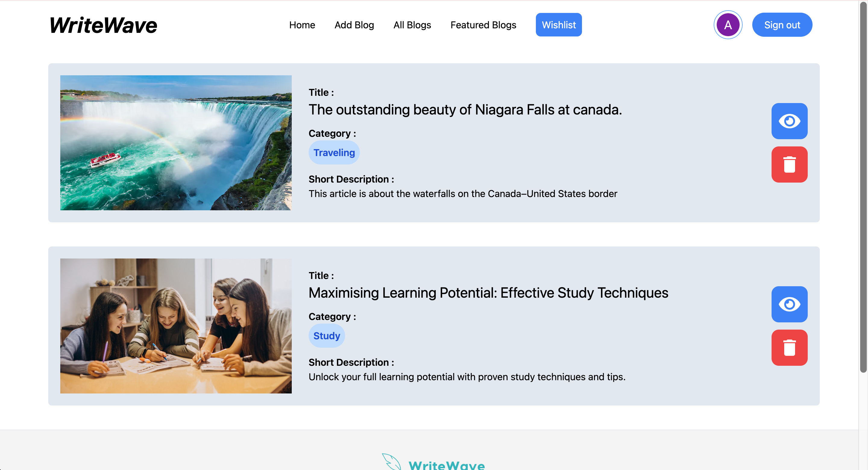
Task: Select the Wishlist tab
Action: (558, 25)
